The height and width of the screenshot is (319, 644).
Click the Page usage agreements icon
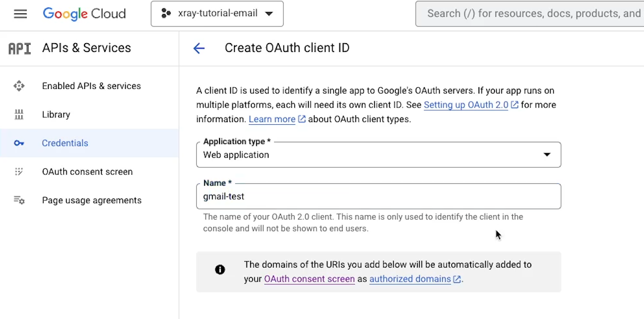click(19, 200)
